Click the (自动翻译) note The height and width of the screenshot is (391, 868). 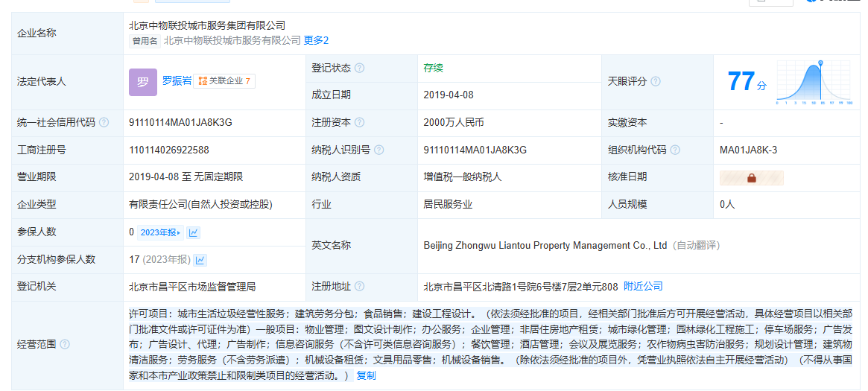697,246
